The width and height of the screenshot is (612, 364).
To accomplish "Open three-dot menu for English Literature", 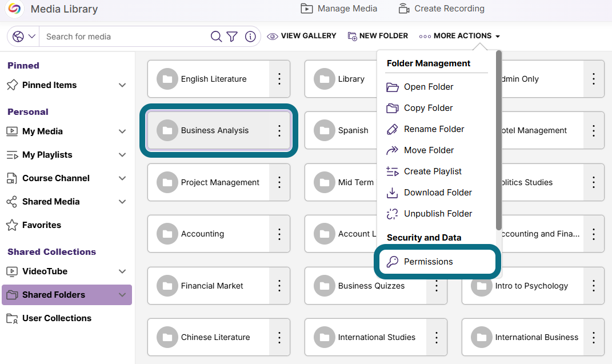I will [279, 79].
